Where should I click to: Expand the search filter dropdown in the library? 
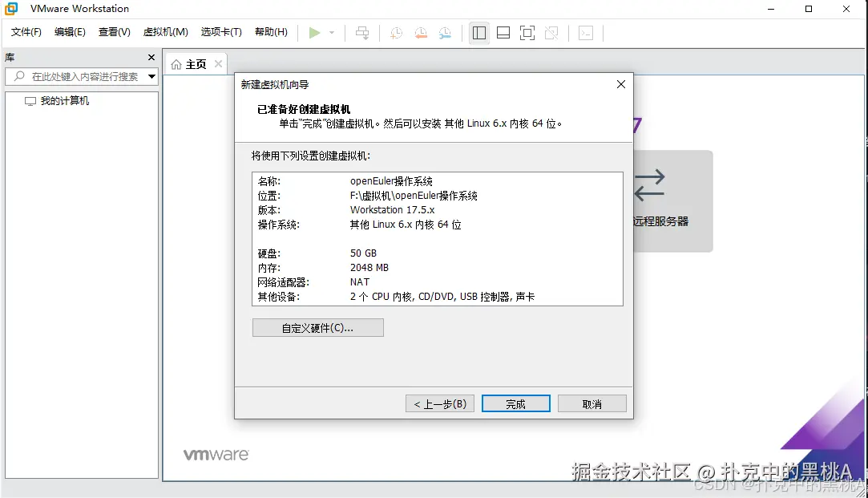coord(150,76)
